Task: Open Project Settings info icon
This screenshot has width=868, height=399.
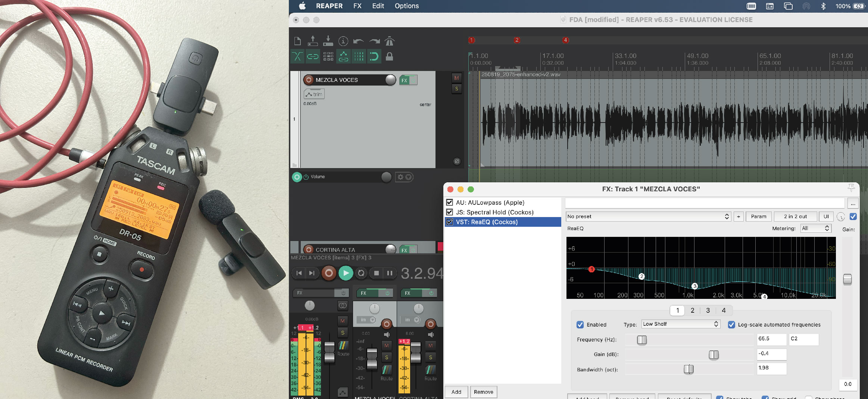Action: (x=343, y=41)
